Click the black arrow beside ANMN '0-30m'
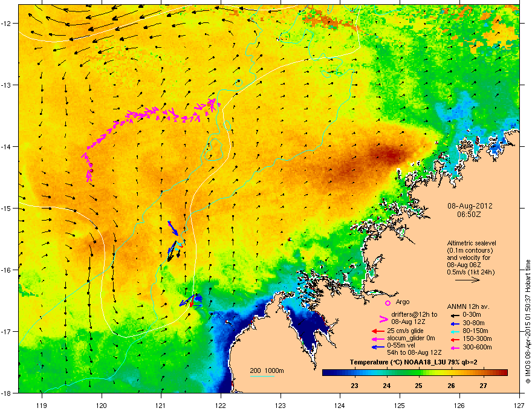Screen dimensions: 532x411 tap(454, 315)
